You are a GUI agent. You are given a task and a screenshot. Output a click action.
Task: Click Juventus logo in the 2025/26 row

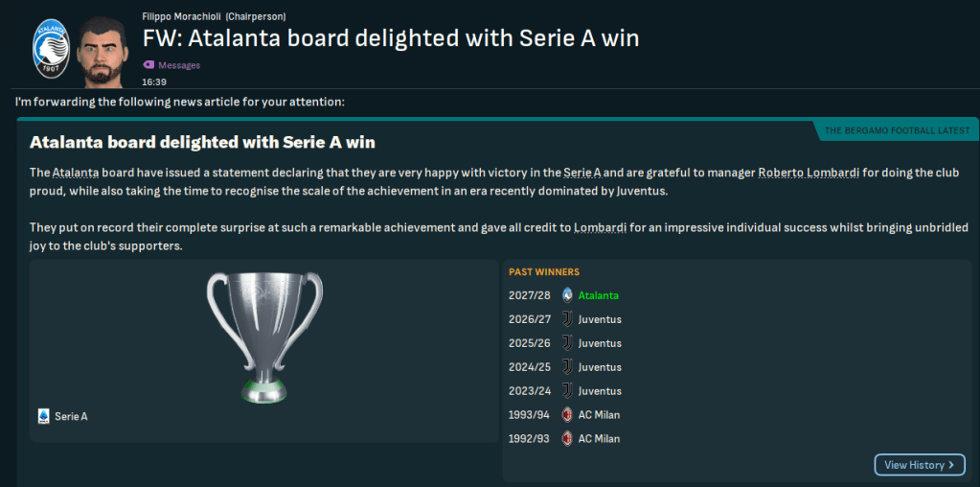567,343
